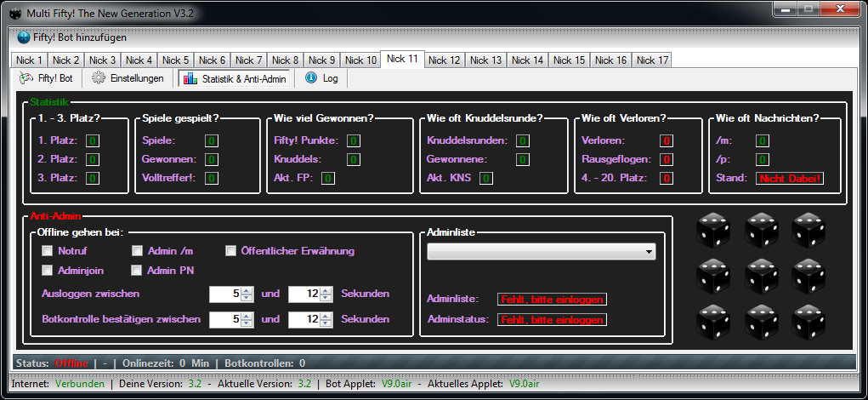Screen dimensions: 868x400
Task: Click the bottom-left black dice image
Action: [x=713, y=322]
